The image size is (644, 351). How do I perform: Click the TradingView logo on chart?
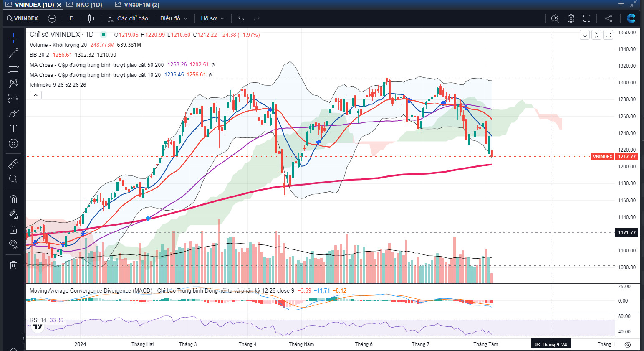tap(38, 326)
